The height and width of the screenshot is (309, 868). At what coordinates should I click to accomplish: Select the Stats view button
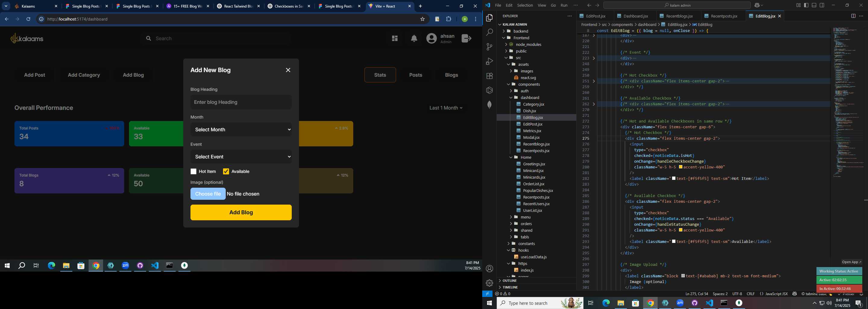click(380, 75)
